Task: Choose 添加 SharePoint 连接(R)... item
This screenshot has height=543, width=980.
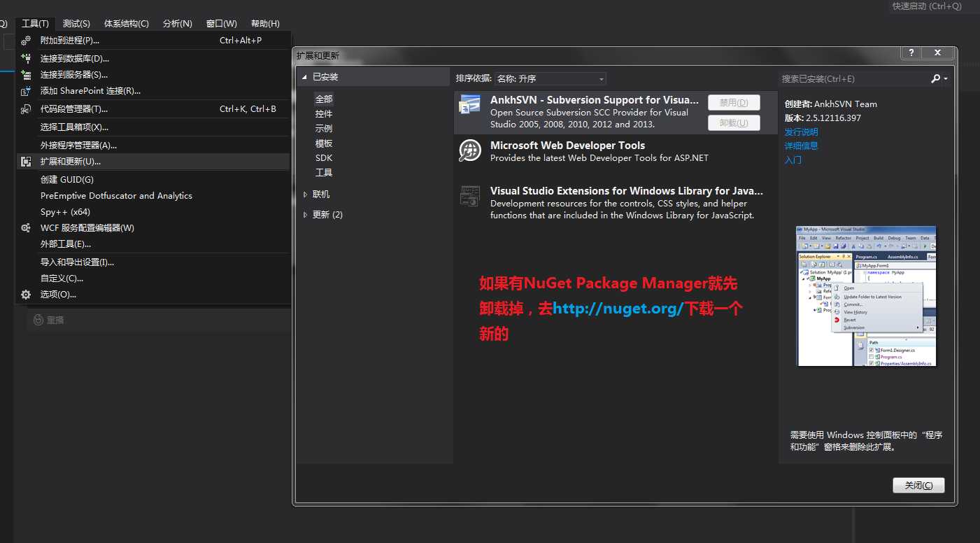Action: pyautogui.click(x=153, y=91)
